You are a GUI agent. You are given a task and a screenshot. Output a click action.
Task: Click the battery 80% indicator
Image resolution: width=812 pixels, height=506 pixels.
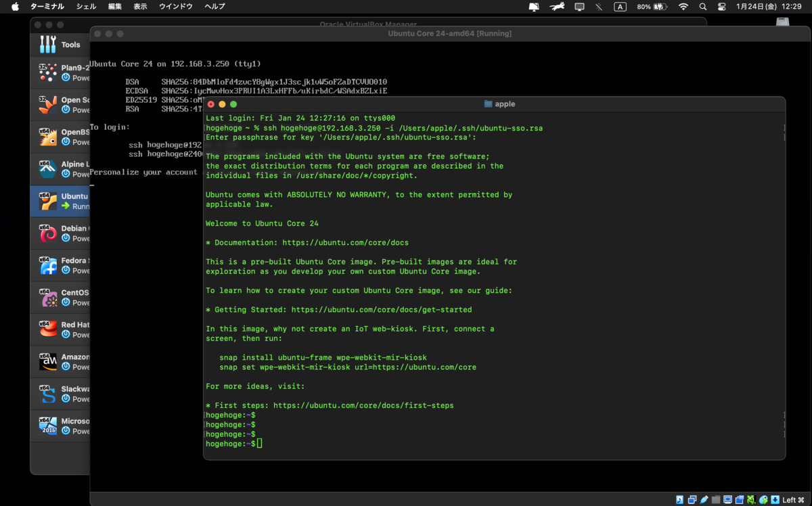(x=653, y=7)
